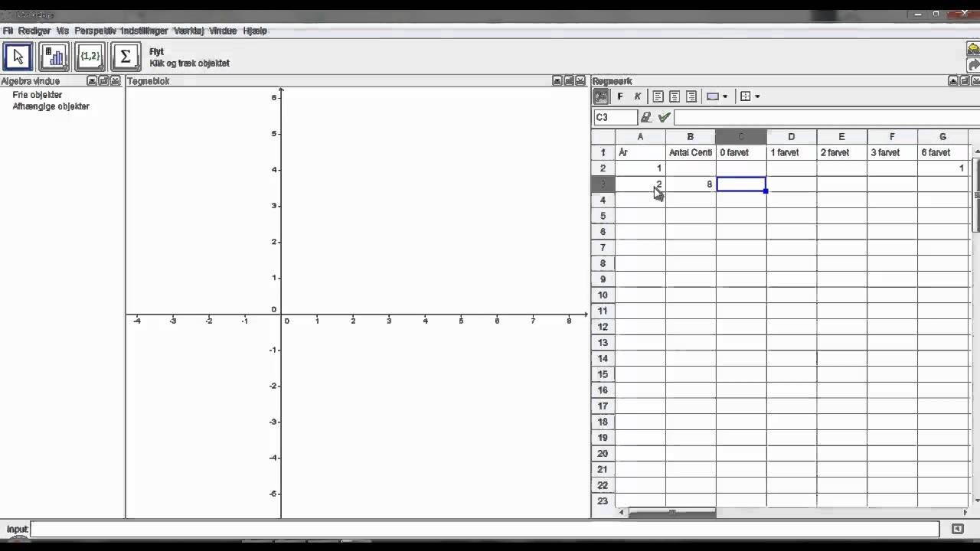Screen dimensions: 980x551
Task: Select cell B3 with value 8
Action: (691, 184)
